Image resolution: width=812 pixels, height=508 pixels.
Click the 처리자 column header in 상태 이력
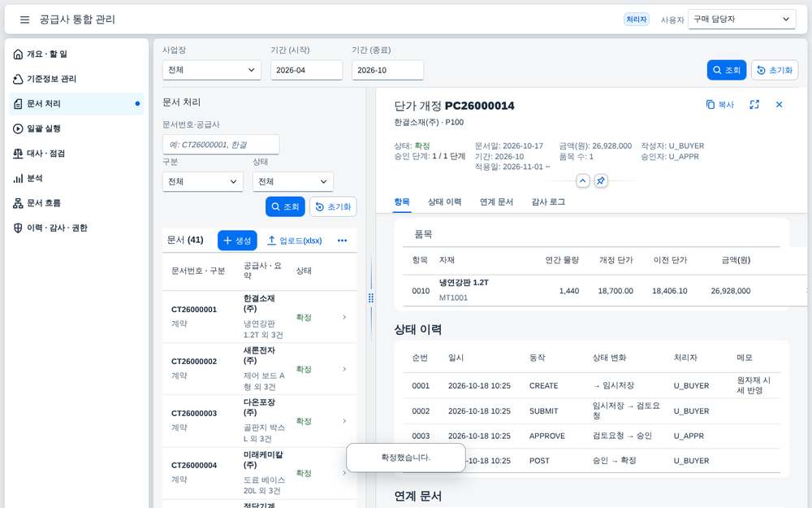pos(685,358)
